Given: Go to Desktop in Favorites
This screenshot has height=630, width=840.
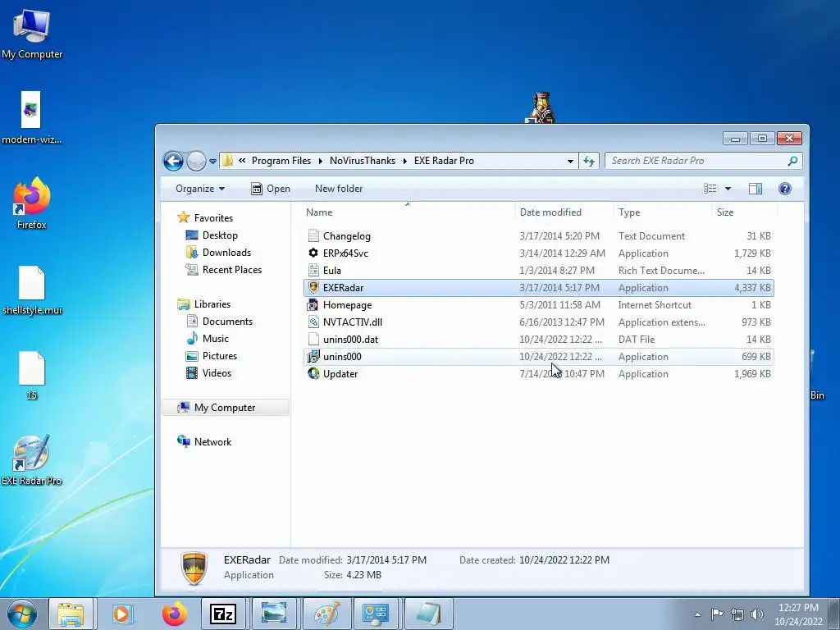Looking at the screenshot, I should [212, 235].
